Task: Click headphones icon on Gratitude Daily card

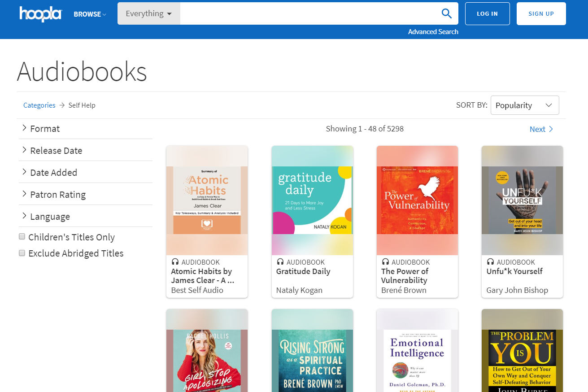Action: point(280,262)
